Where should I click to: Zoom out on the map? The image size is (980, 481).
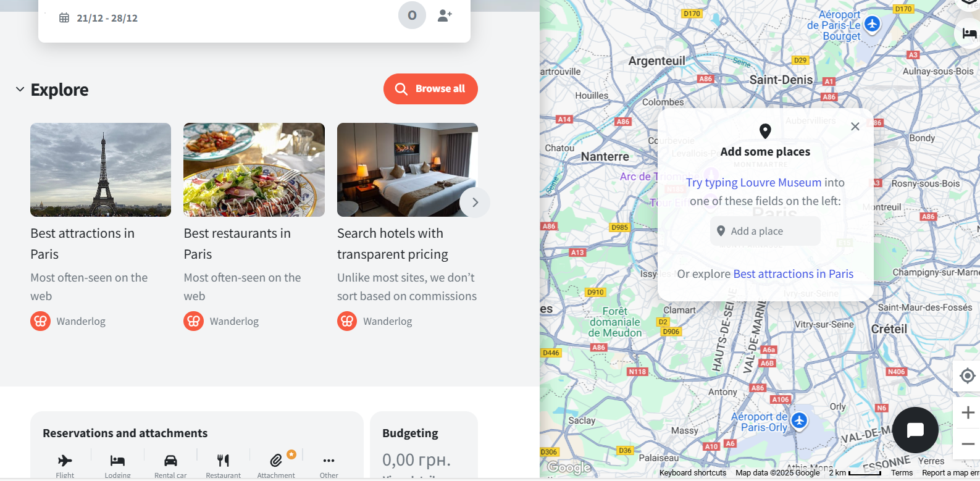[x=968, y=443]
